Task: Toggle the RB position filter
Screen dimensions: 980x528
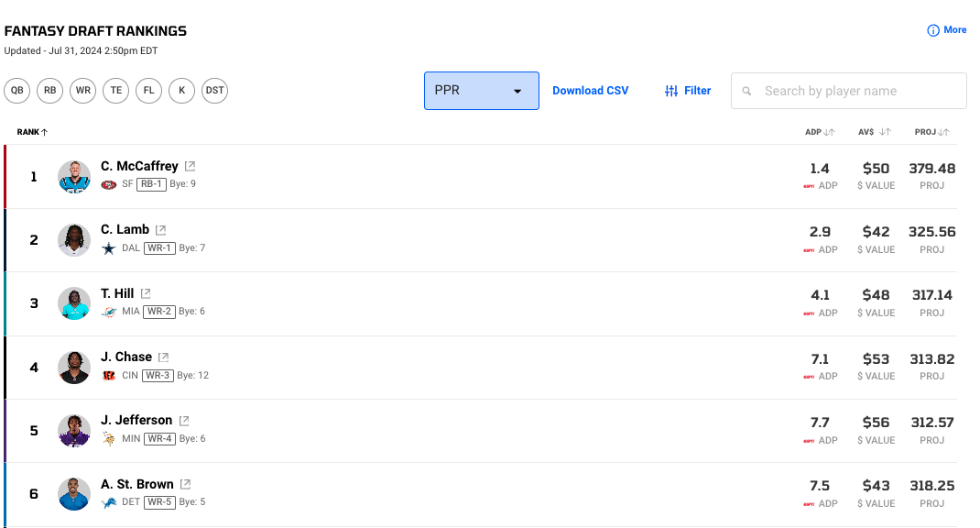Action: coord(50,91)
